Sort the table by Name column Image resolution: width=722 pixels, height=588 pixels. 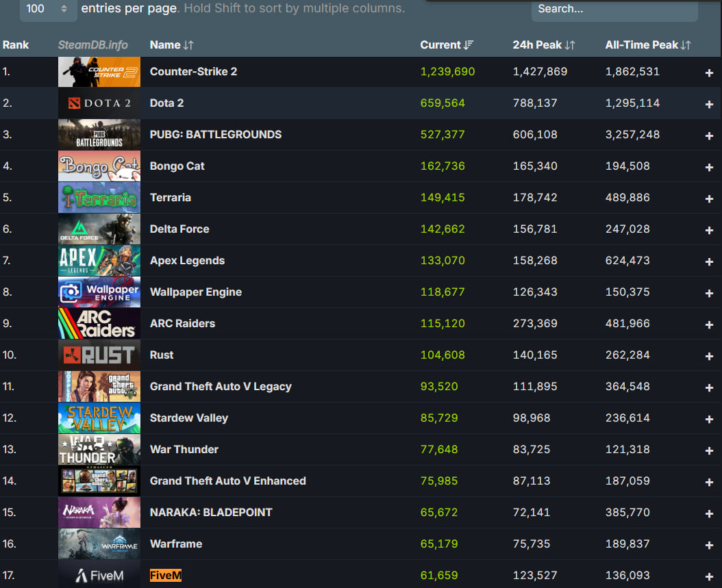click(x=171, y=45)
